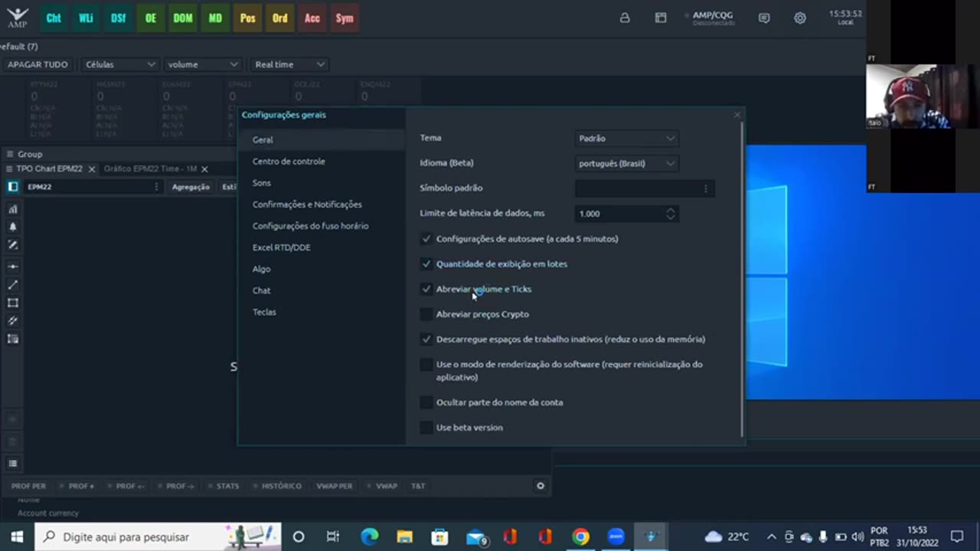Screen dimensions: 980x551
Task: Check Ocultar parte do nome da conta
Action: coord(426,403)
